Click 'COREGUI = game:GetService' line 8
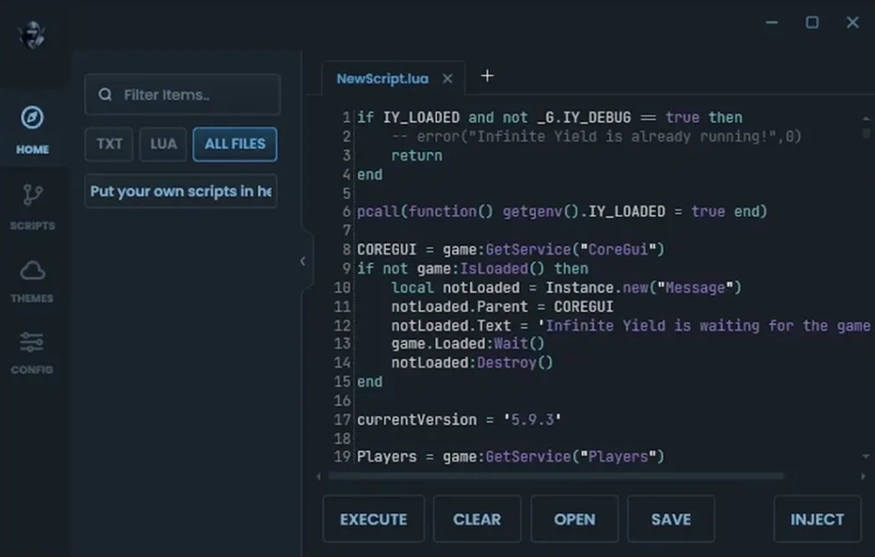 [x=511, y=249]
